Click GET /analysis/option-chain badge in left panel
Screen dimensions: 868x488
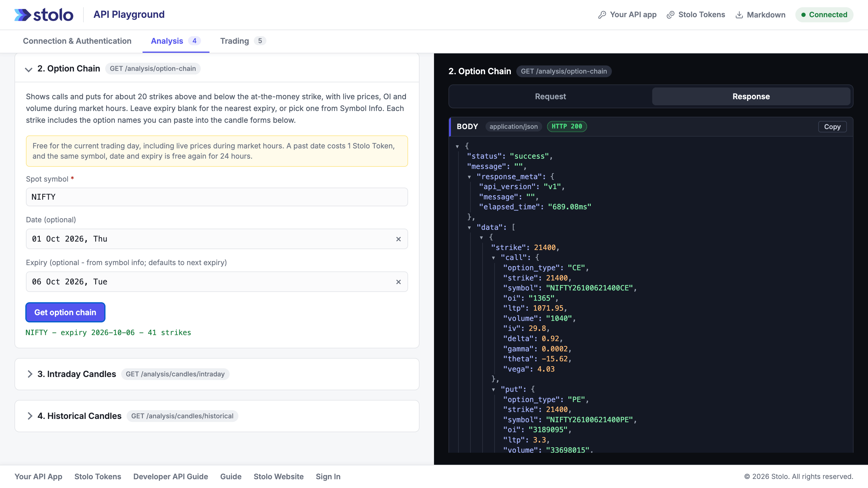pos(153,68)
